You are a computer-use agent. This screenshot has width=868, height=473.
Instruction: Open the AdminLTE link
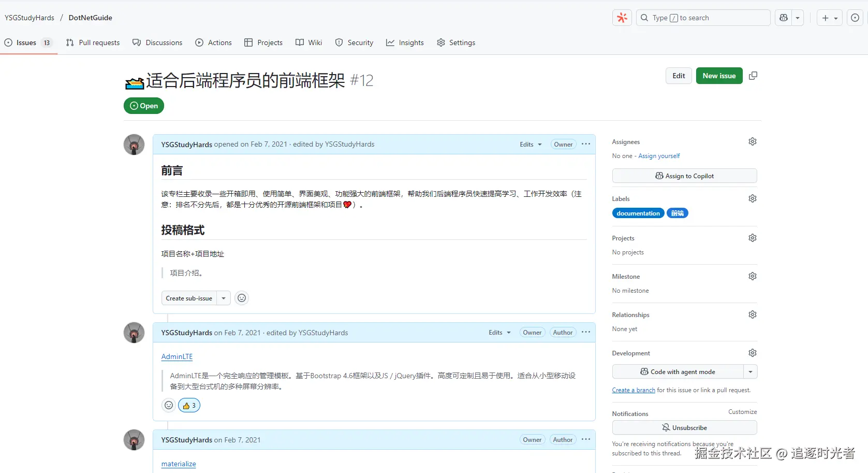coord(177,356)
